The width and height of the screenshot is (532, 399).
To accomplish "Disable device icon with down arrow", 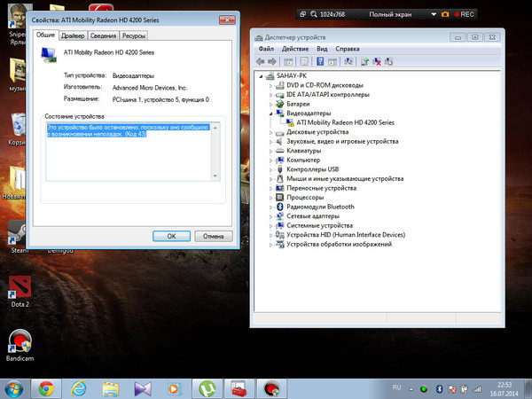I will [388, 61].
